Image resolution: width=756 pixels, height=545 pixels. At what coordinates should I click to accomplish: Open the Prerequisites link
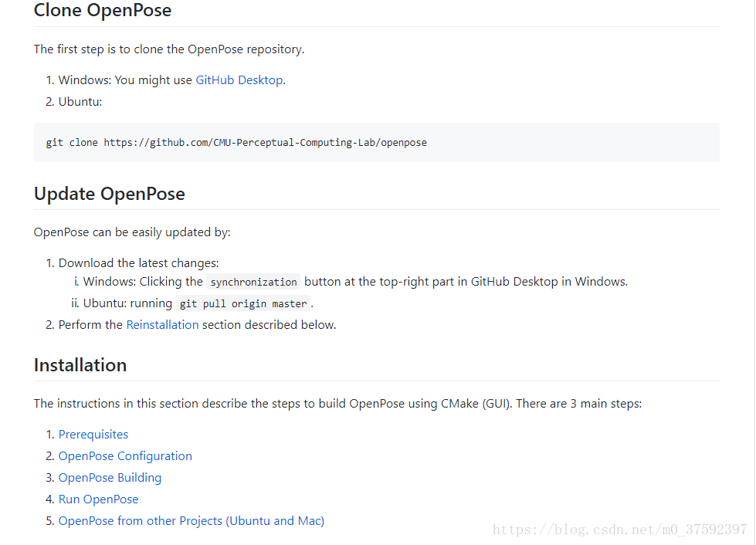coord(93,434)
